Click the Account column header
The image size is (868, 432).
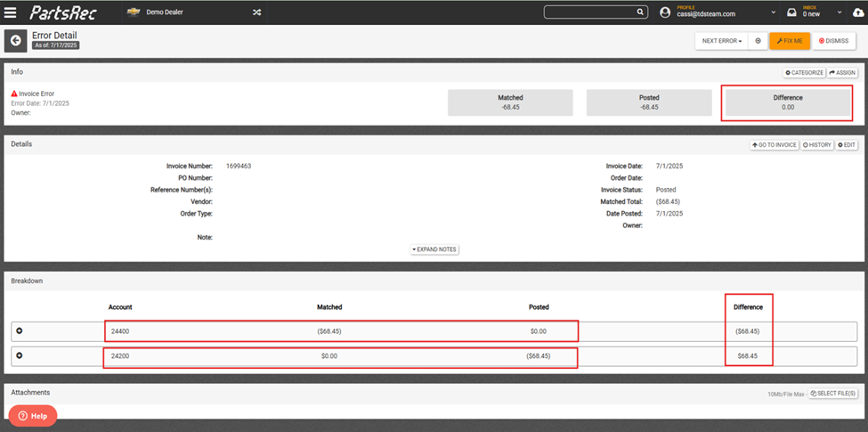pos(120,306)
